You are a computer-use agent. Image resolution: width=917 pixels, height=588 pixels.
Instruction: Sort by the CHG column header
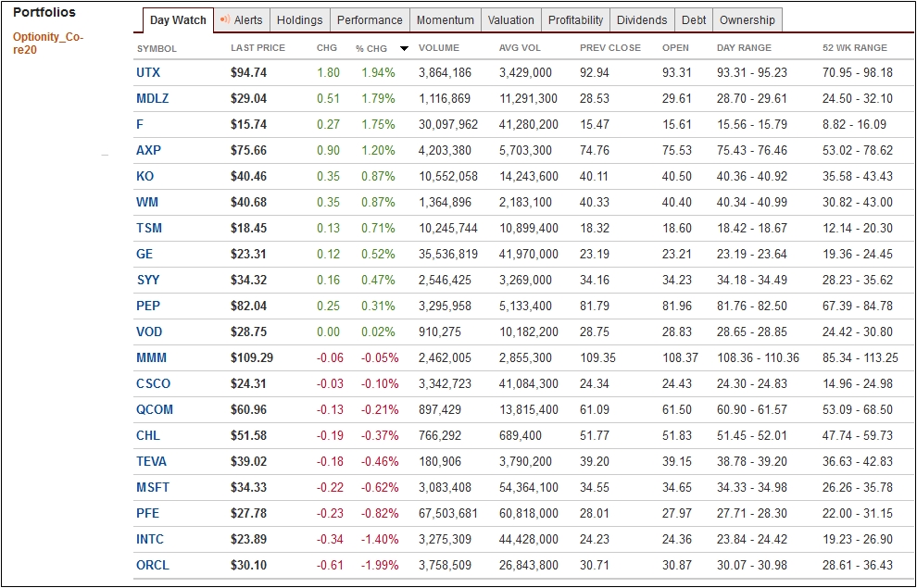[327, 48]
